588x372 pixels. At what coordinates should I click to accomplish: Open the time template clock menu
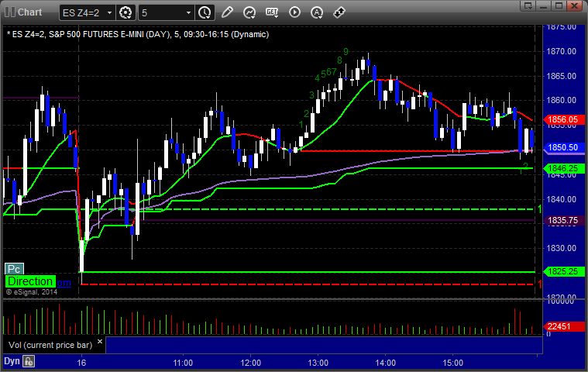[205, 12]
